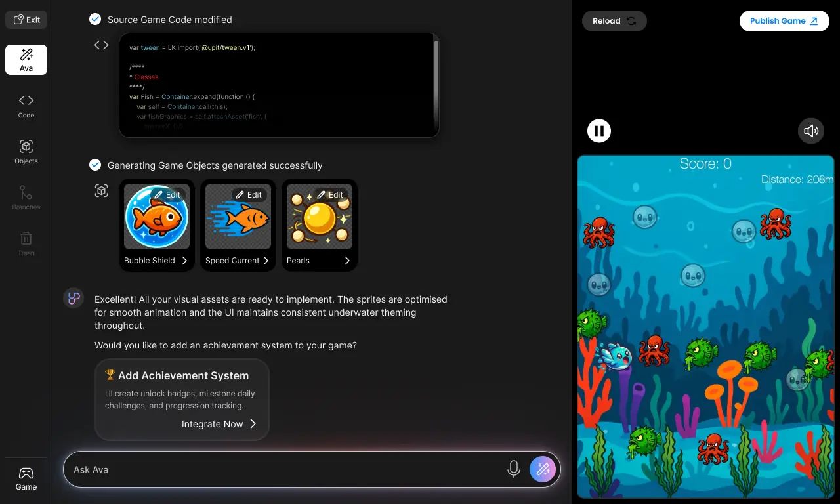This screenshot has height=504, width=840.
Task: Edit the Bubble Shield asset
Action: (x=167, y=194)
